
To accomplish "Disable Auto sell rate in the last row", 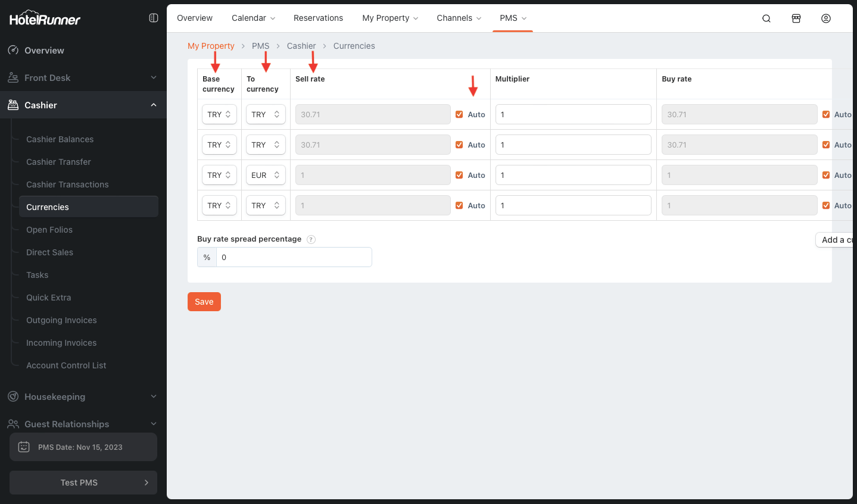I will [x=459, y=205].
